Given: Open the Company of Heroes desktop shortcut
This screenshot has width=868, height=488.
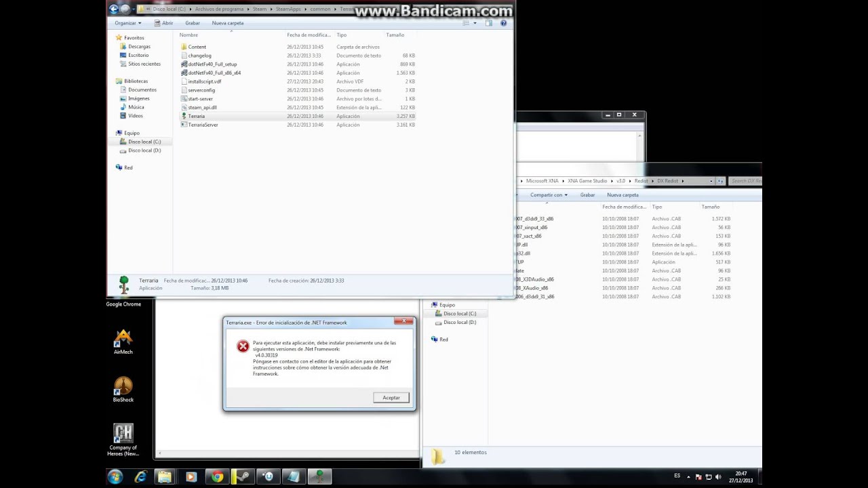Looking at the screenshot, I should click(123, 440).
